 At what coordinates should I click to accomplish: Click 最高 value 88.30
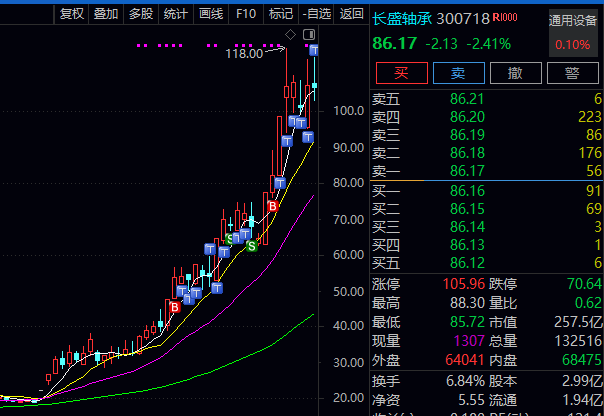coord(467,303)
